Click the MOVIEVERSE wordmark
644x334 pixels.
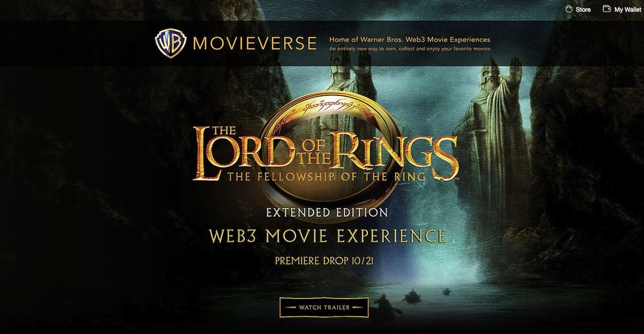(255, 43)
